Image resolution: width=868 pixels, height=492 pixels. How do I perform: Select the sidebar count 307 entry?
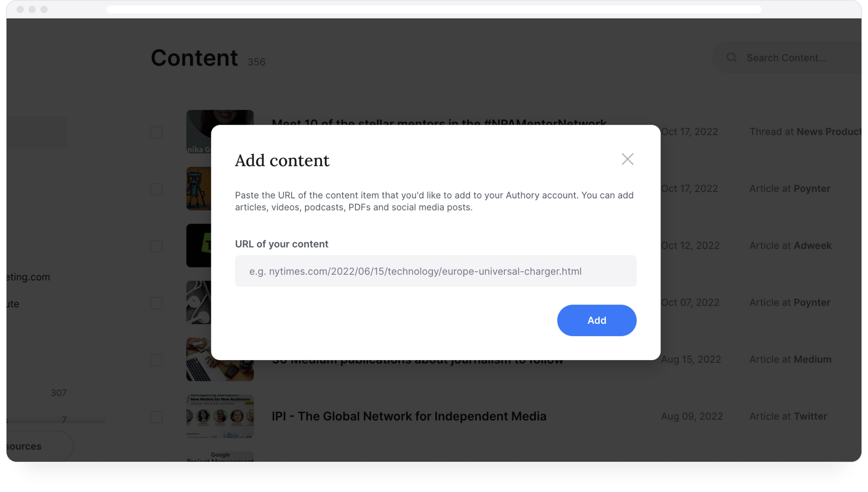59,393
